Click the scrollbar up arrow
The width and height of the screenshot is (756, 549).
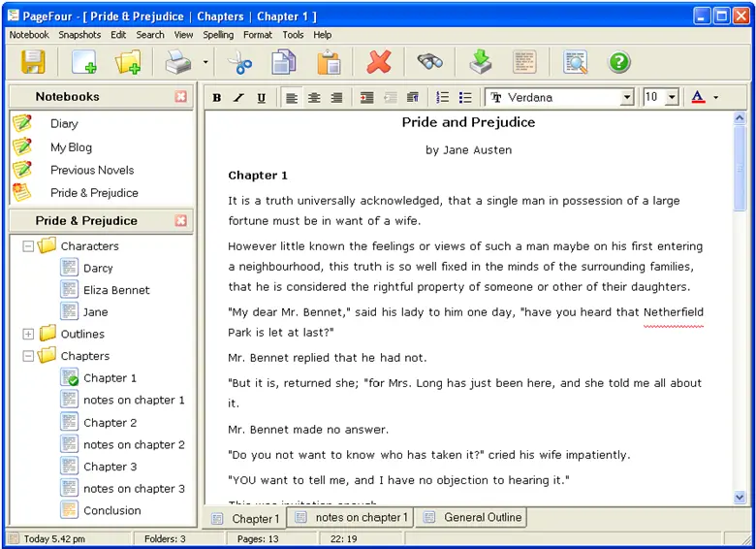click(x=740, y=118)
